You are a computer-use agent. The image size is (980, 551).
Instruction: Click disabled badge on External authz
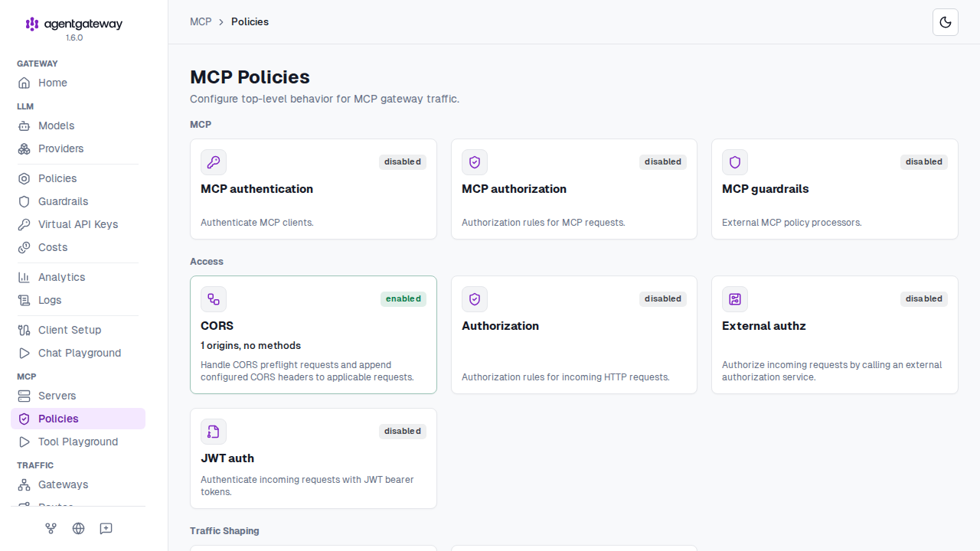point(924,298)
